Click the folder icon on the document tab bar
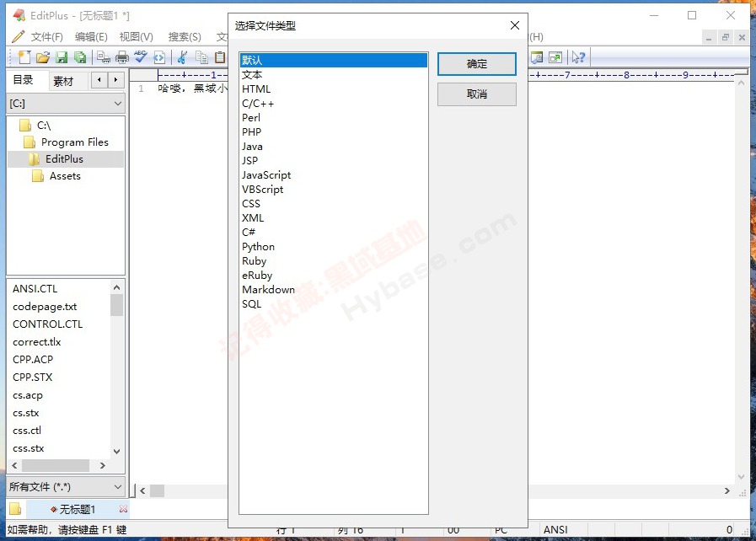 (15, 509)
